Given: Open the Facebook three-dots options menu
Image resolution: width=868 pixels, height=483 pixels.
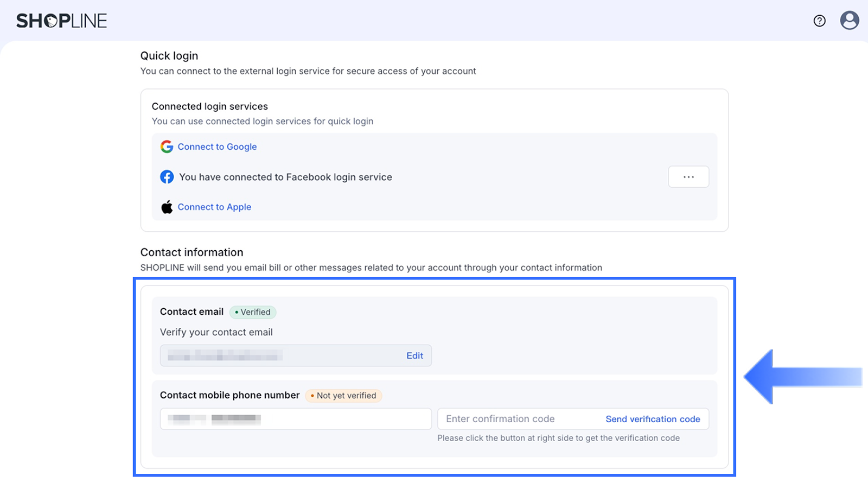Looking at the screenshot, I should 688,177.
